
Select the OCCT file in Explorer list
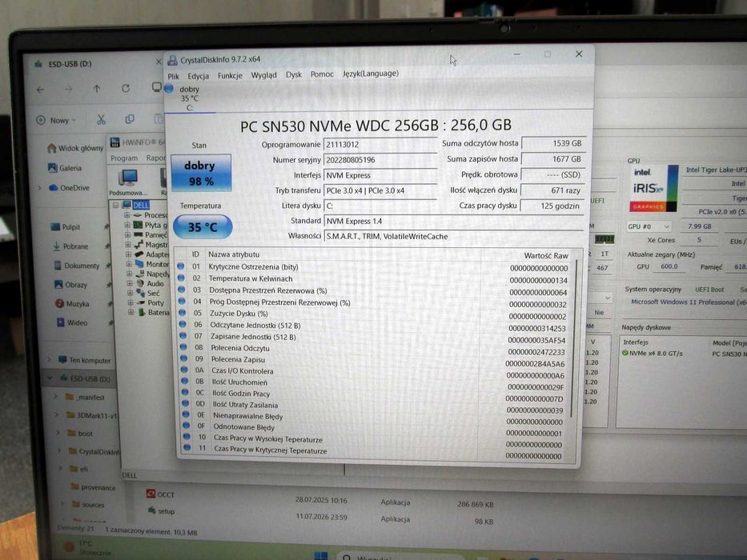(161, 494)
